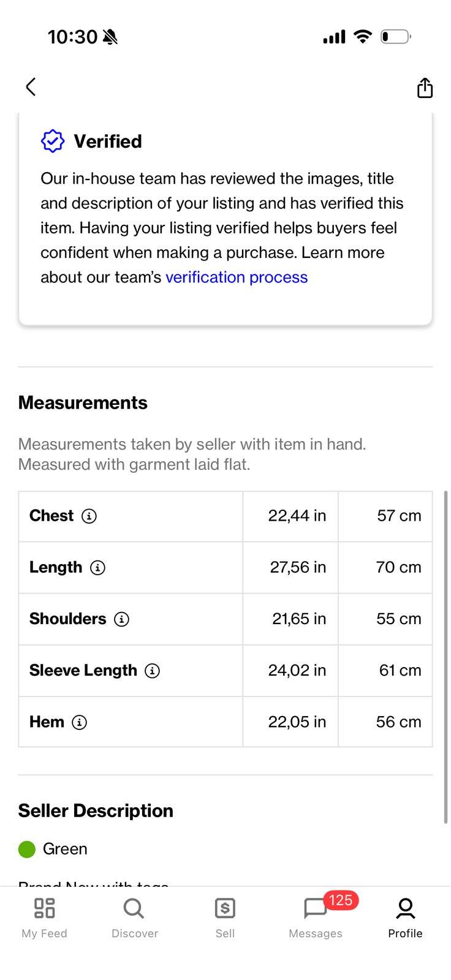
Task: Tap the Measurements section heading
Action: (83, 403)
